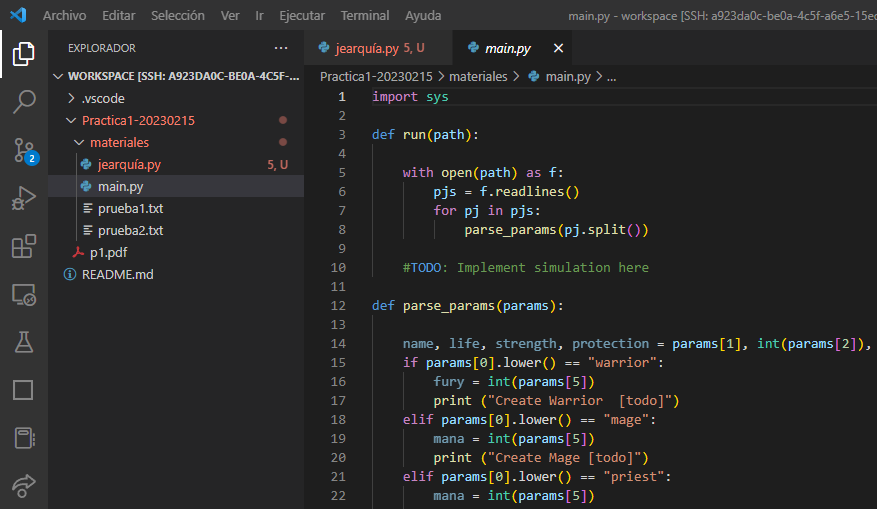Click line number 12 in gutter

(338, 305)
